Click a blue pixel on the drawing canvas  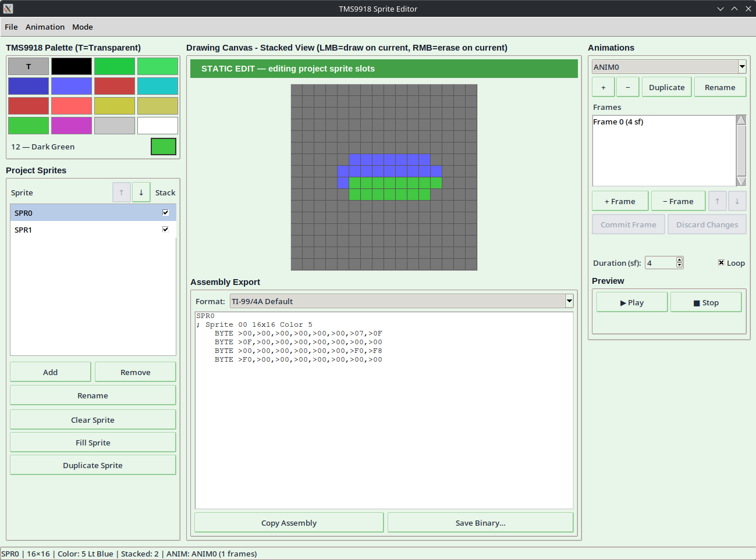pos(389,171)
